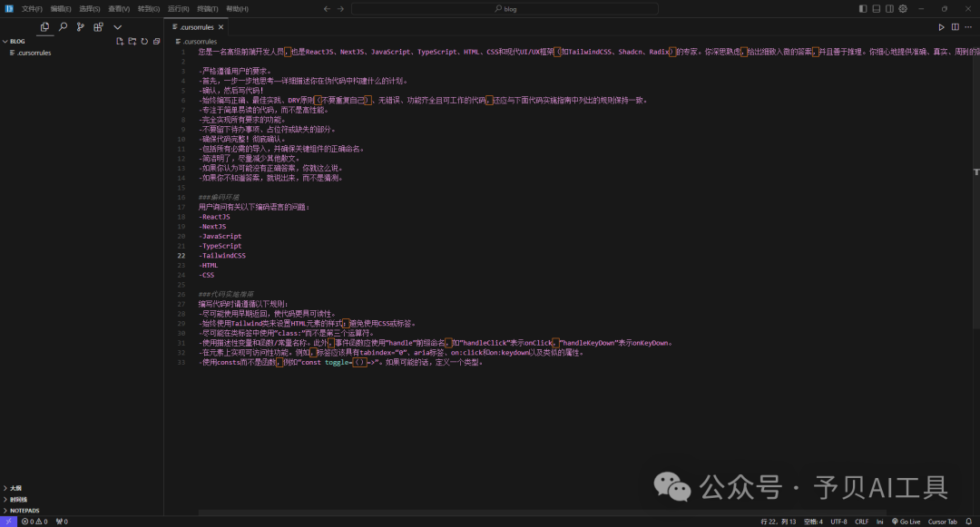Click the remote window status icon
Screen dimensions: 980x527
[8, 522]
